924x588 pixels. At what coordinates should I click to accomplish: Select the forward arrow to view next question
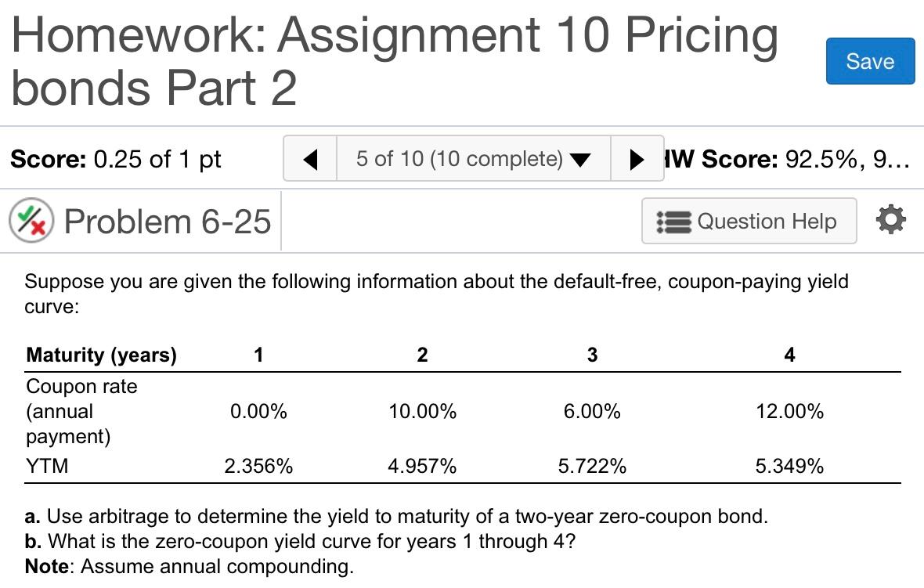click(x=638, y=158)
